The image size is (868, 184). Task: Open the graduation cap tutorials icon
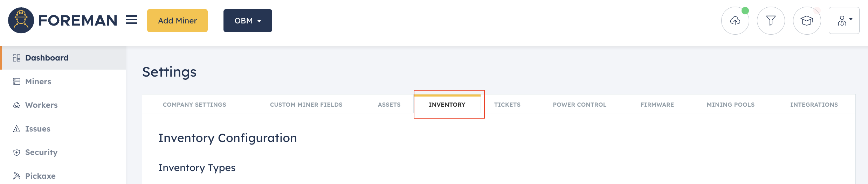coord(807,21)
